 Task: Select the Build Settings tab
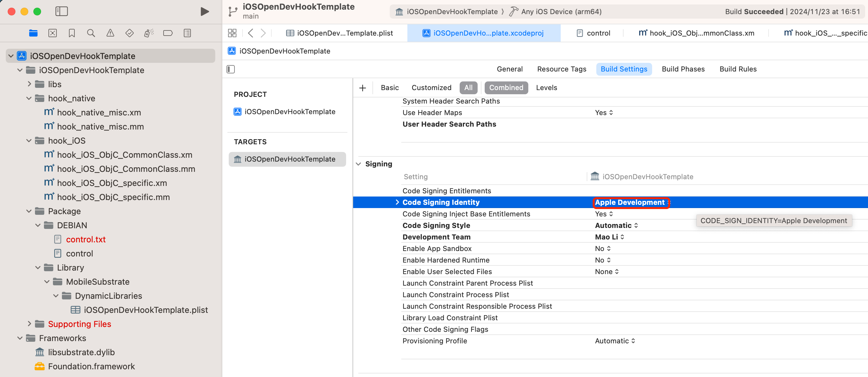[x=624, y=69]
